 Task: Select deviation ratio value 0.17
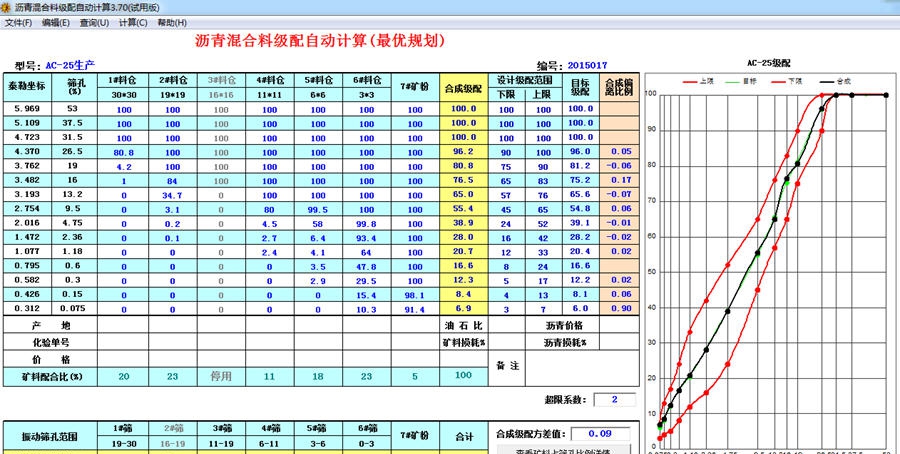[x=619, y=180]
